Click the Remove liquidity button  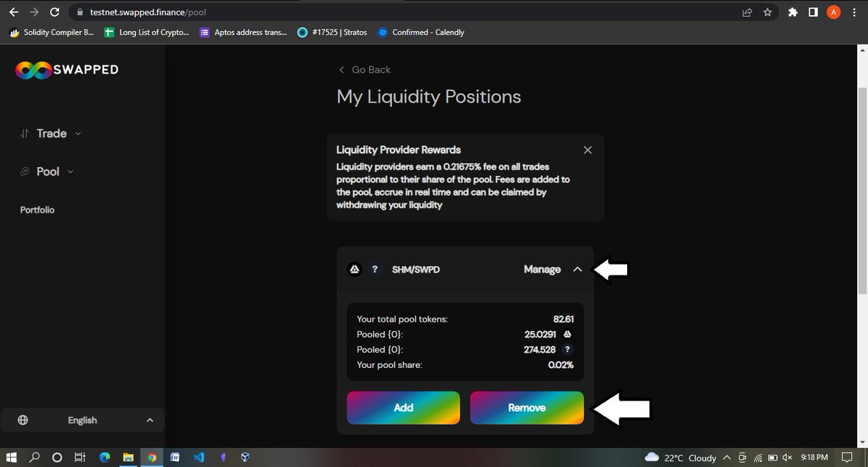pyautogui.click(x=527, y=408)
